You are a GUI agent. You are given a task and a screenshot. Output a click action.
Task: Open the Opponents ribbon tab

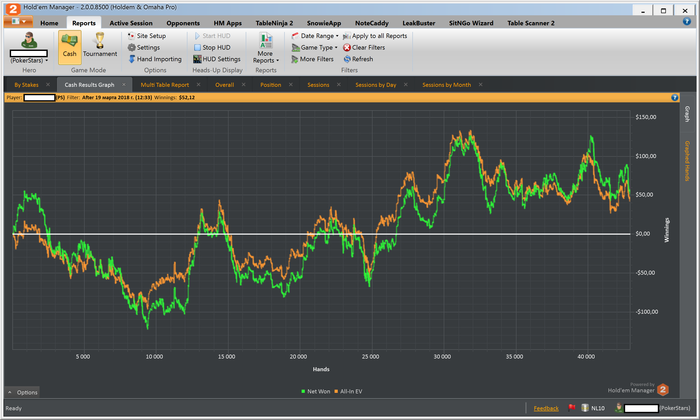(x=183, y=22)
